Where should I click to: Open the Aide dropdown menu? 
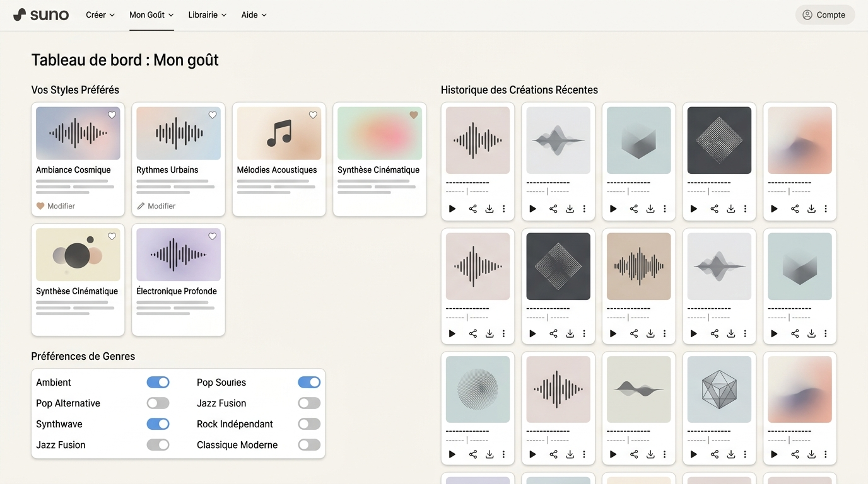coord(254,15)
